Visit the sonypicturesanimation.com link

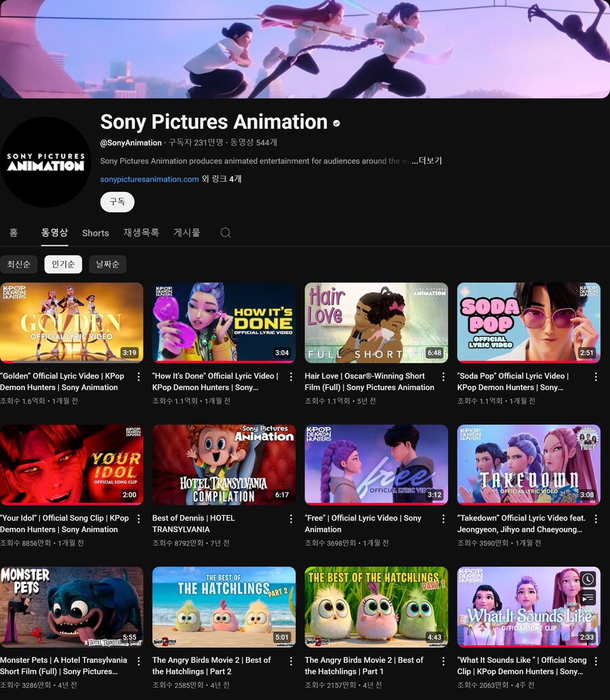pyautogui.click(x=150, y=179)
